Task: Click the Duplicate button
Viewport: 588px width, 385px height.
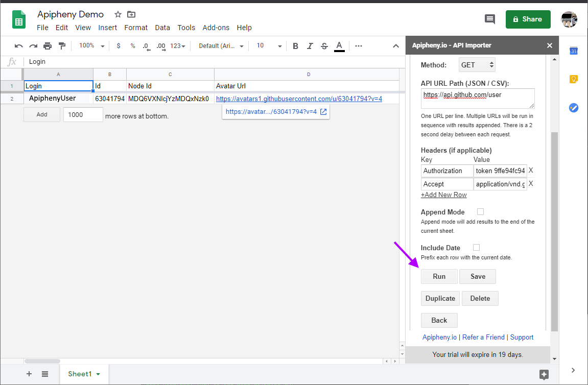Action: [x=440, y=298]
